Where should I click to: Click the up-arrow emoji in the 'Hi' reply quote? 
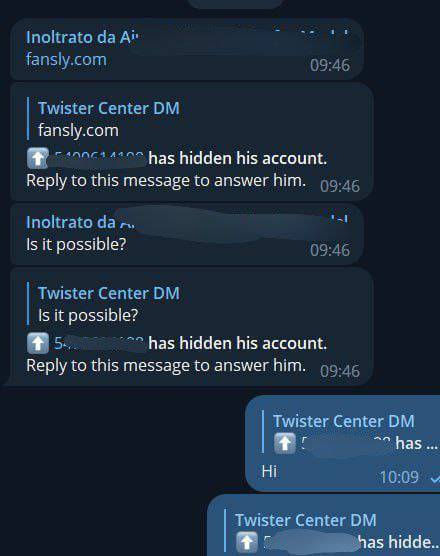click(285, 443)
